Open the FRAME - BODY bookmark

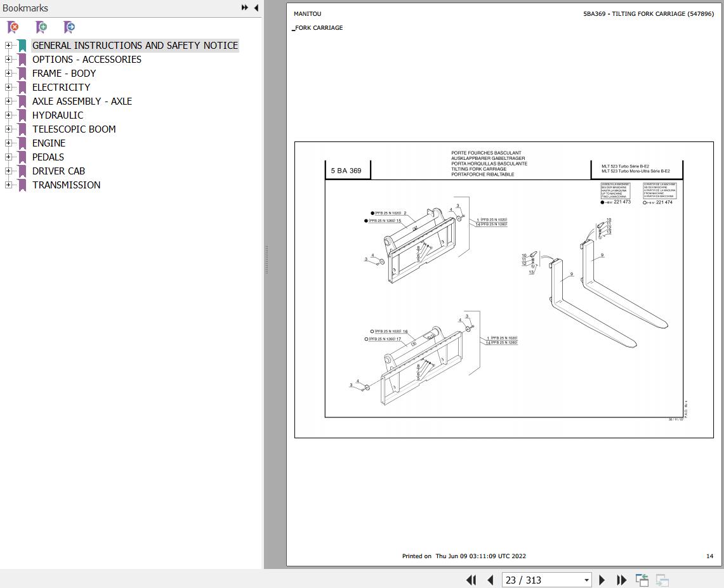(x=63, y=74)
